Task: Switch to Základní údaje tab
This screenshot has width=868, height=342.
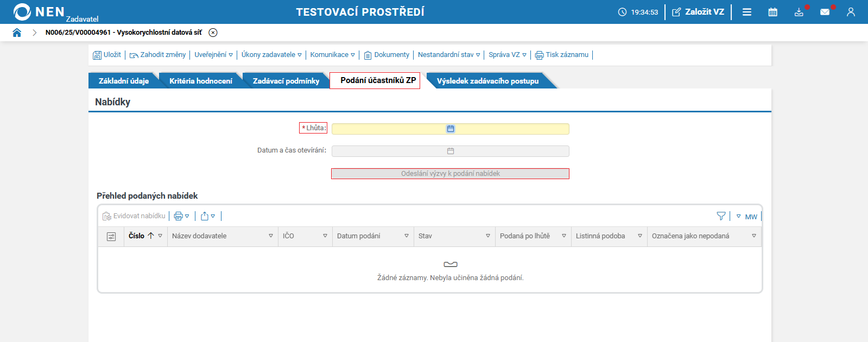Action: click(x=123, y=81)
